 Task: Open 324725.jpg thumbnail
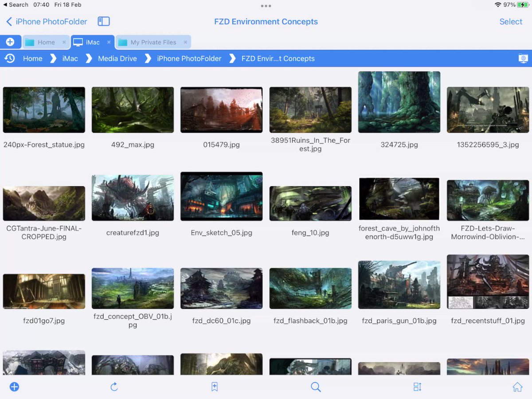point(399,102)
